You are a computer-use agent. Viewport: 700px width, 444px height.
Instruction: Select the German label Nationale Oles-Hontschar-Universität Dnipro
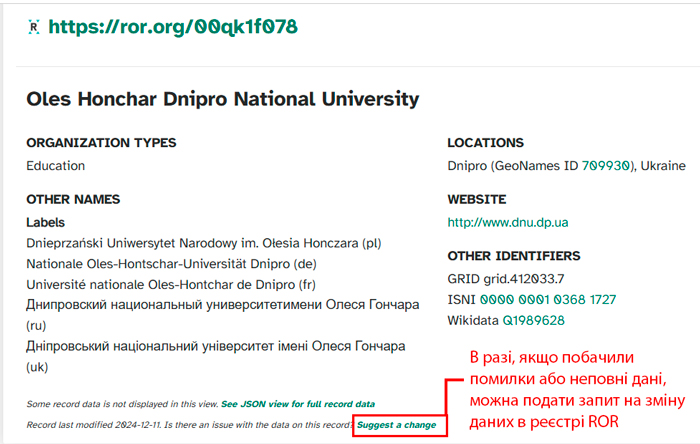tap(171, 264)
